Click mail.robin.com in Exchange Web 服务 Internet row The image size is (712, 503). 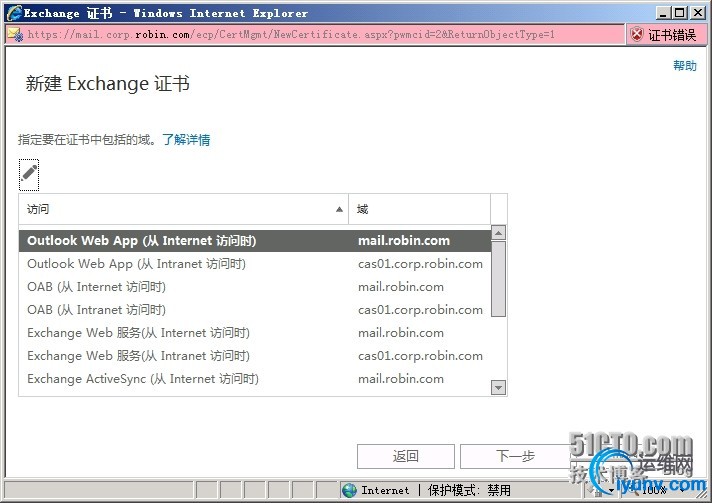coord(400,333)
